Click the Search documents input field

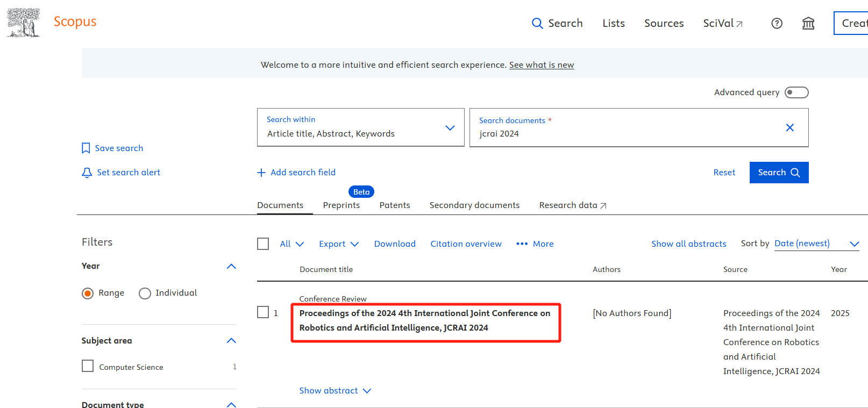coord(624,134)
